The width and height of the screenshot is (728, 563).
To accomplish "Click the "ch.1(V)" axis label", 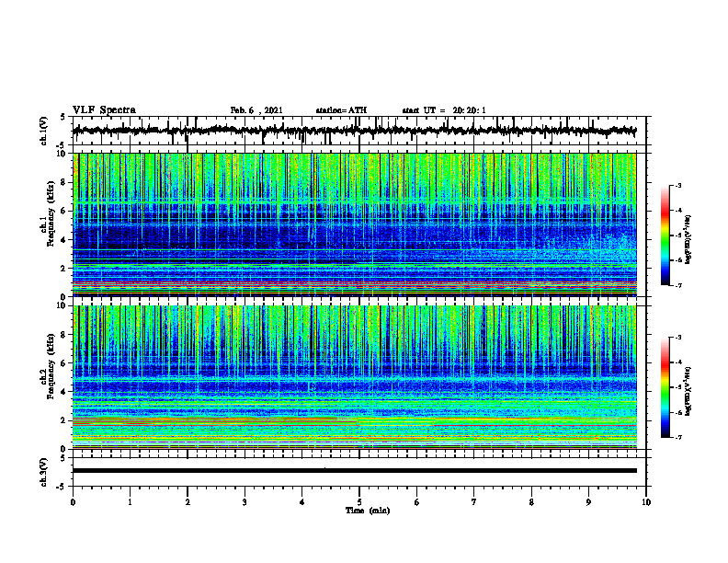I will pyautogui.click(x=44, y=131).
